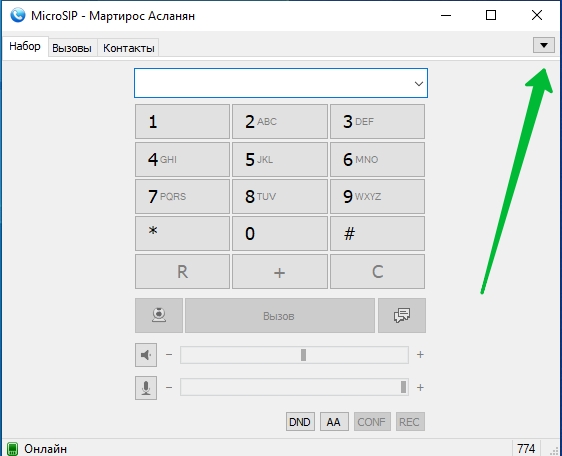Start a video call with webcam icon
Viewport: 562px width, 456px height.
pos(159,315)
